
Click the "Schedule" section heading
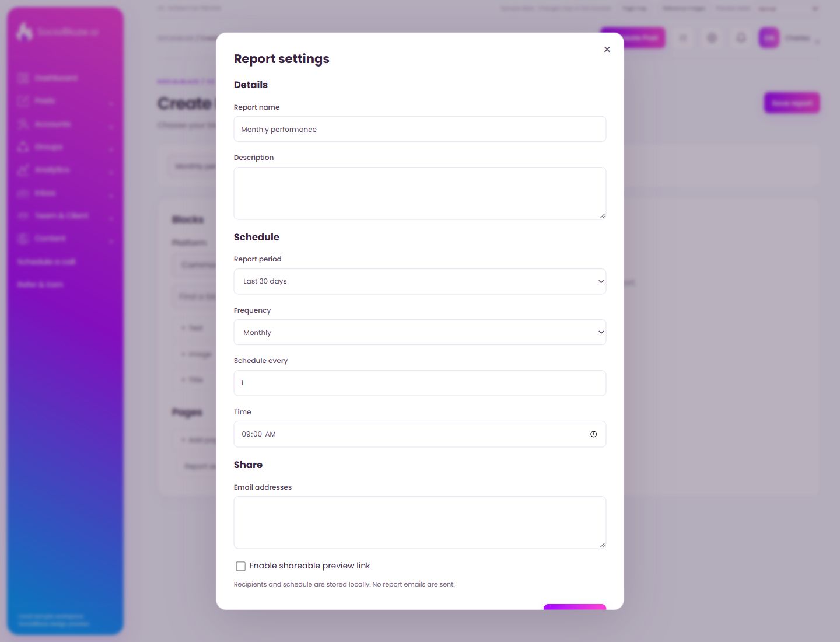(x=257, y=237)
